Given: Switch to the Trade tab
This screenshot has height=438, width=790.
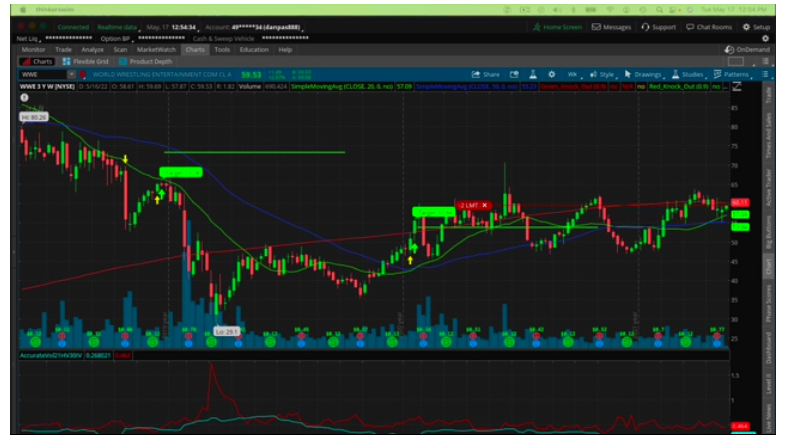Looking at the screenshot, I should click(63, 49).
